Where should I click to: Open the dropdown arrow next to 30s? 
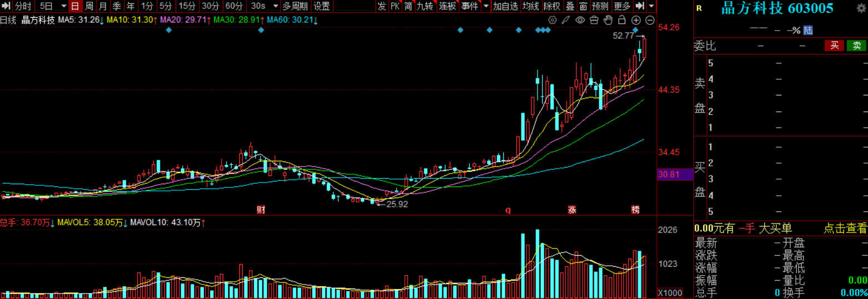pos(275,6)
